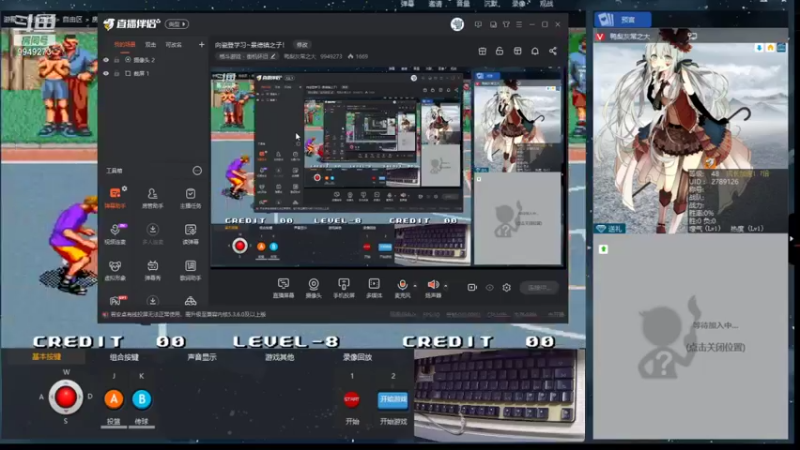Click the red START button in emulator
800x450 pixels.
pos(352,399)
